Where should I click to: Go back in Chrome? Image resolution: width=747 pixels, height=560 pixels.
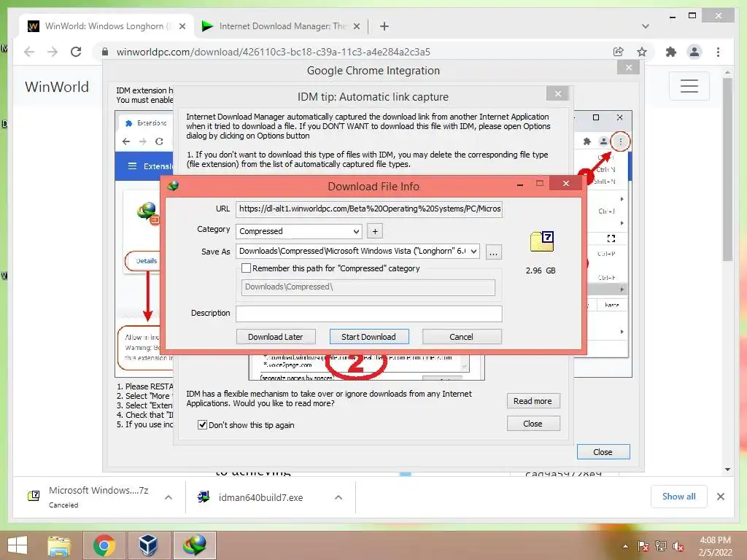click(29, 52)
